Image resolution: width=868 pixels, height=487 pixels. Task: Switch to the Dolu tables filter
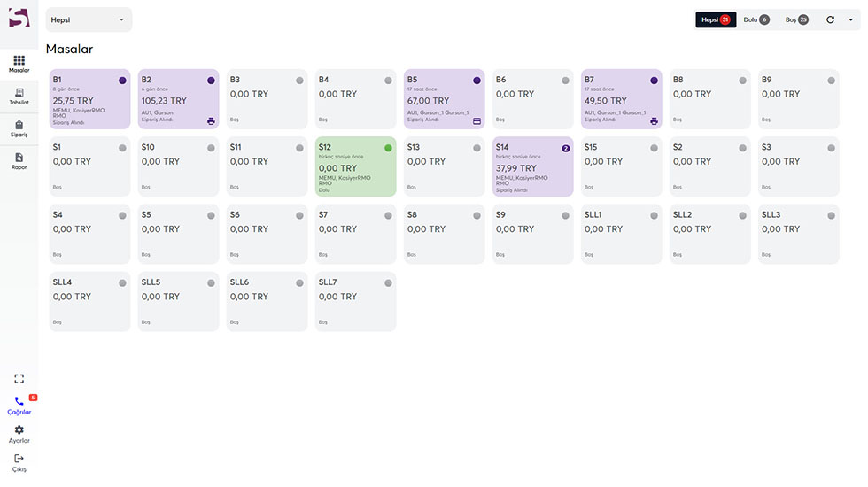[x=756, y=19]
